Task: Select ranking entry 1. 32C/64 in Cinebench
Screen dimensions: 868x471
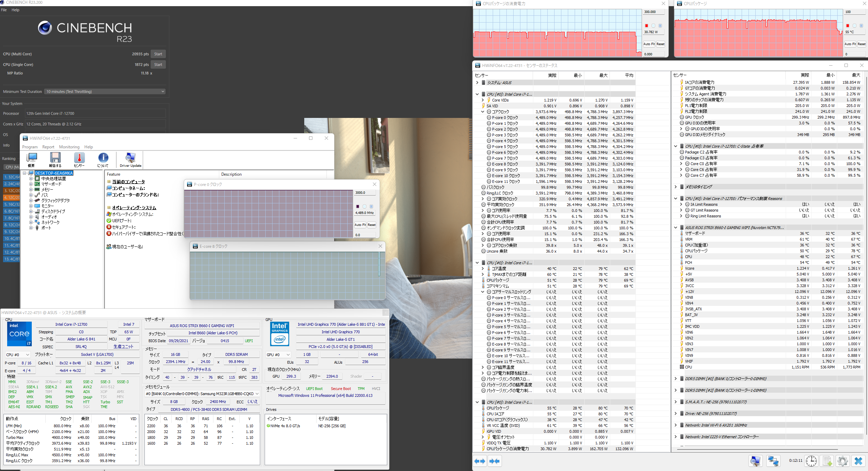Action: [x=12, y=177]
